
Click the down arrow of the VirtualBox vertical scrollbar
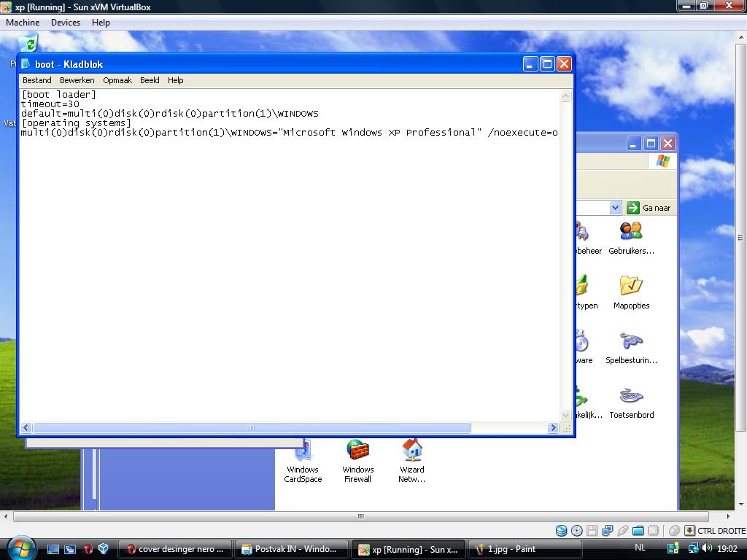click(740, 504)
